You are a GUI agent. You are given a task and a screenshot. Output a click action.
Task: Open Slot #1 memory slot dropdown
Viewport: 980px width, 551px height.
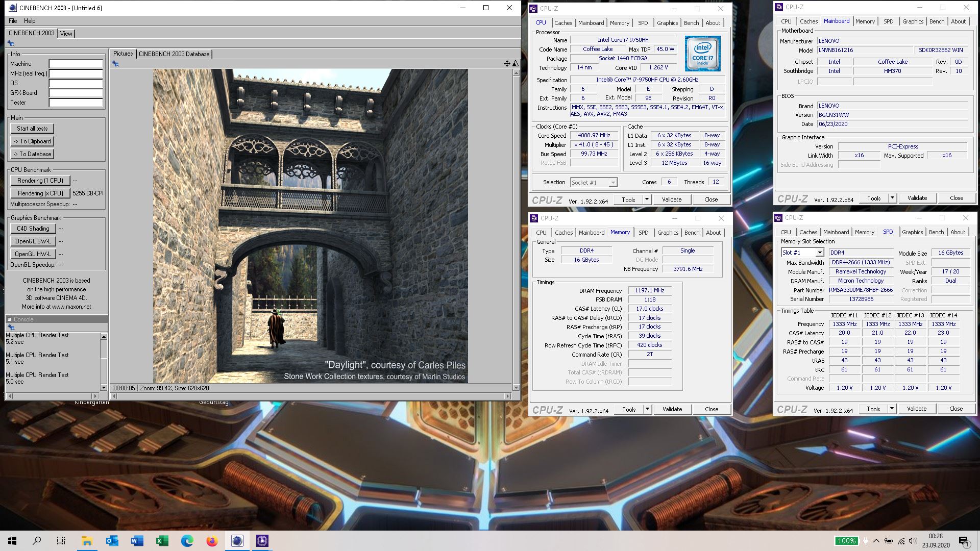click(802, 253)
